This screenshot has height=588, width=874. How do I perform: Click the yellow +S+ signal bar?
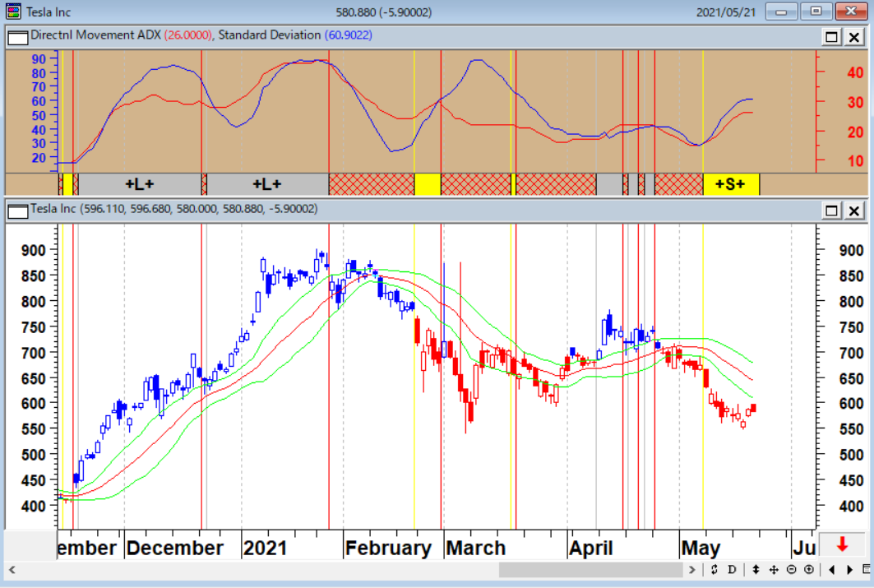[x=730, y=184]
